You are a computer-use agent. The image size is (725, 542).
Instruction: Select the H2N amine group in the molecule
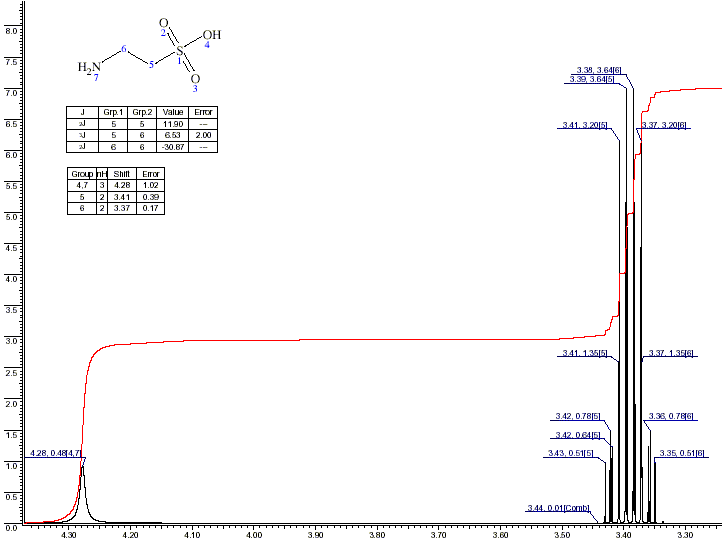click(x=90, y=67)
